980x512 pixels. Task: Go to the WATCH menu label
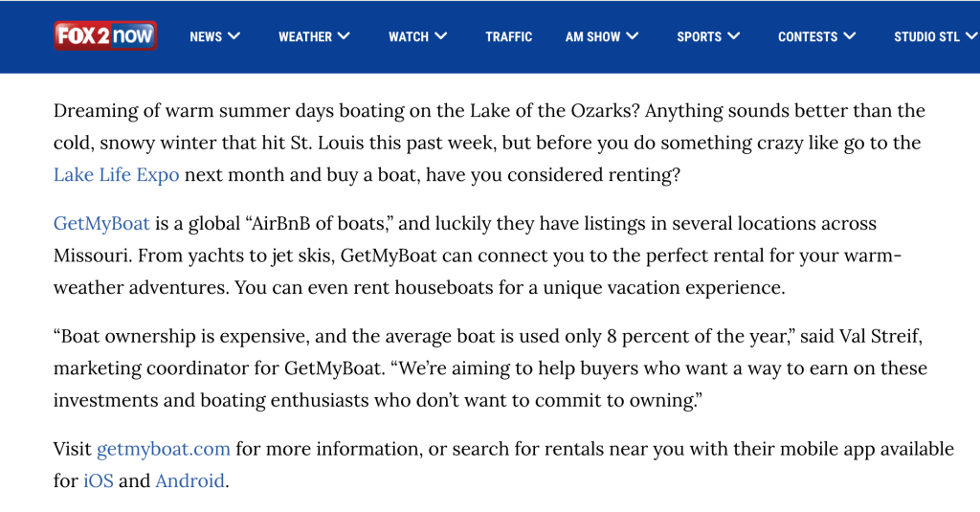(409, 37)
